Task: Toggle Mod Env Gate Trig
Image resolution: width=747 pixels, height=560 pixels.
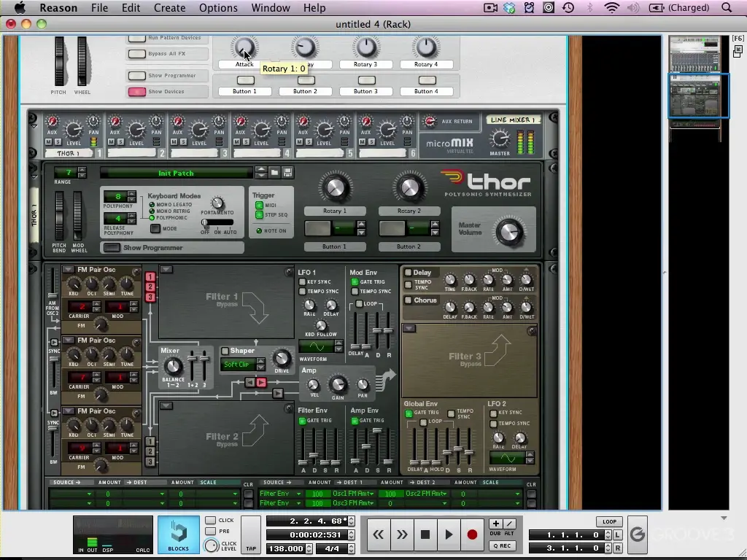Action: pyautogui.click(x=355, y=282)
